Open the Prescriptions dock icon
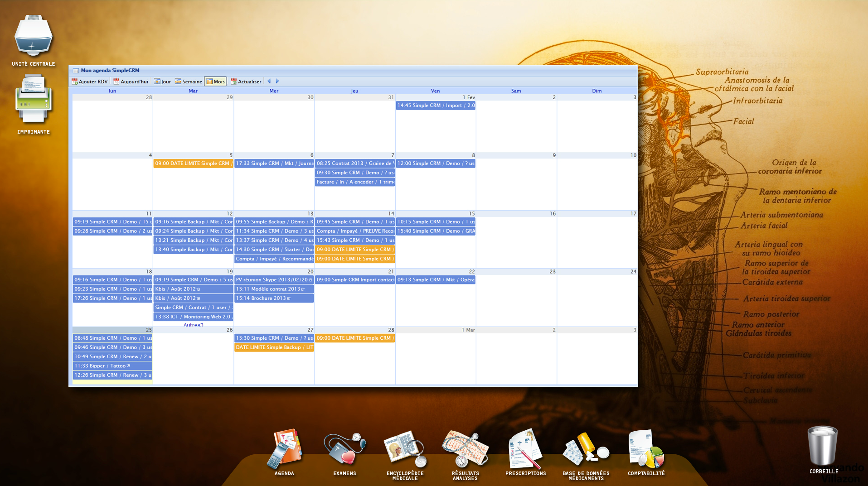The height and width of the screenshot is (486, 868). click(525, 452)
